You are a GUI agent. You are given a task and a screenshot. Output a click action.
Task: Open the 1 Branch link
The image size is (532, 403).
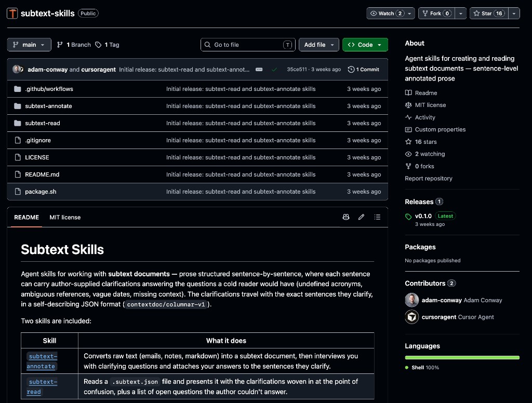coord(74,45)
